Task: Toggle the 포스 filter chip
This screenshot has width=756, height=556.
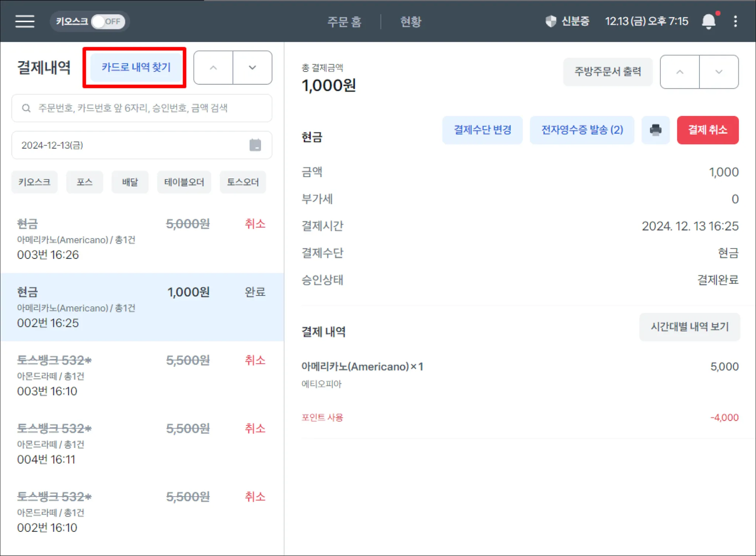Action: [x=85, y=182]
